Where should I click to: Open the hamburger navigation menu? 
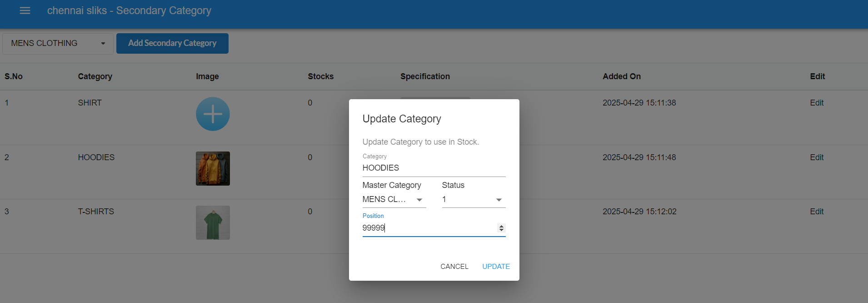[25, 10]
